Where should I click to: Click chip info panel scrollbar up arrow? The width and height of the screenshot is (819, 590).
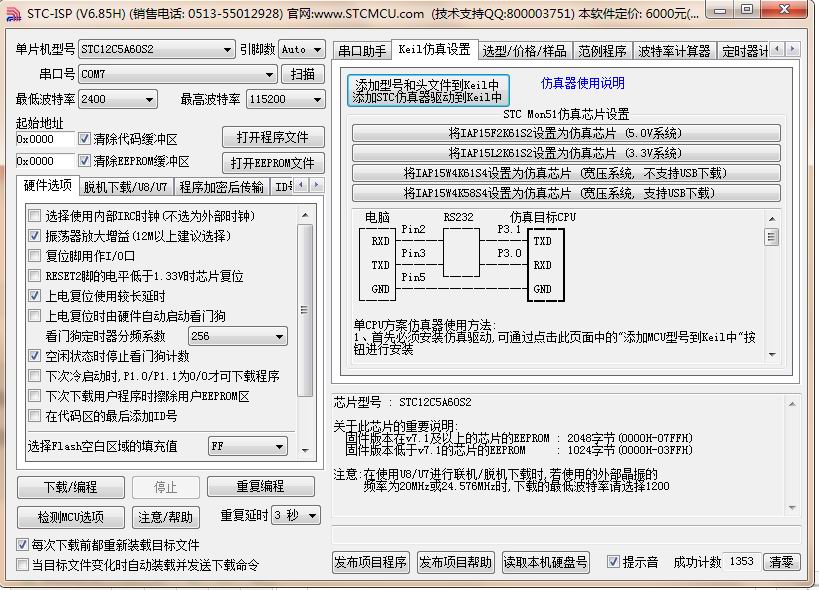(x=792, y=404)
